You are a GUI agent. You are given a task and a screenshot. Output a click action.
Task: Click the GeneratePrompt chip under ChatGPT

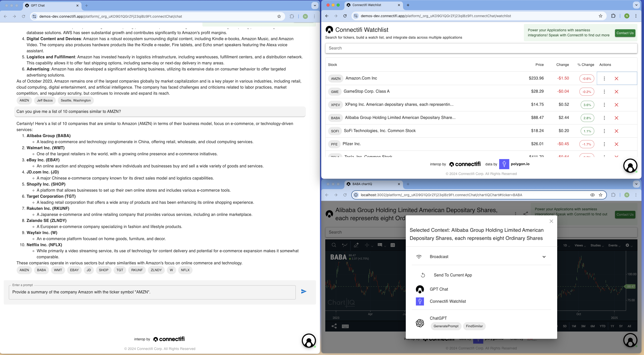coord(446,326)
